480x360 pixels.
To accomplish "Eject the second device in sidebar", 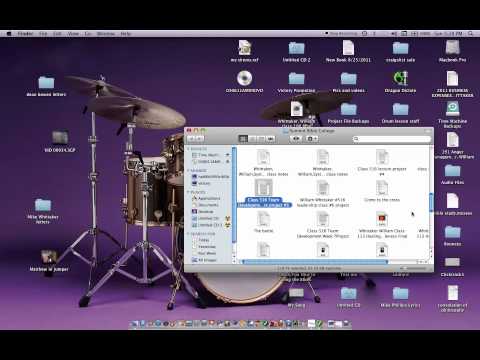I will 228,161.
